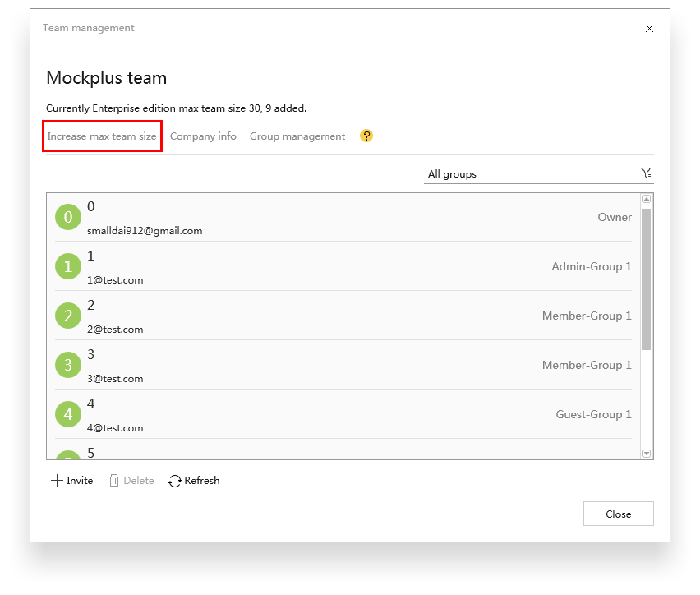700x595 pixels.
Task: Select the green avatar for member 4
Action: point(68,414)
